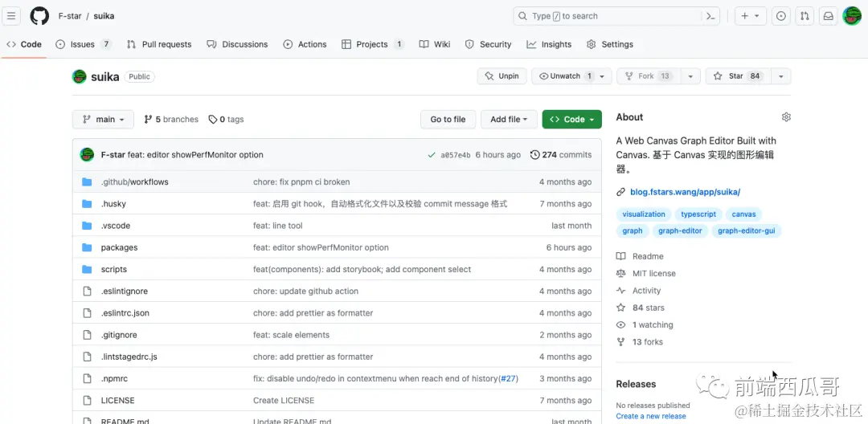This screenshot has height=424, width=868.
Task: Star the suika repository
Action: pos(738,76)
